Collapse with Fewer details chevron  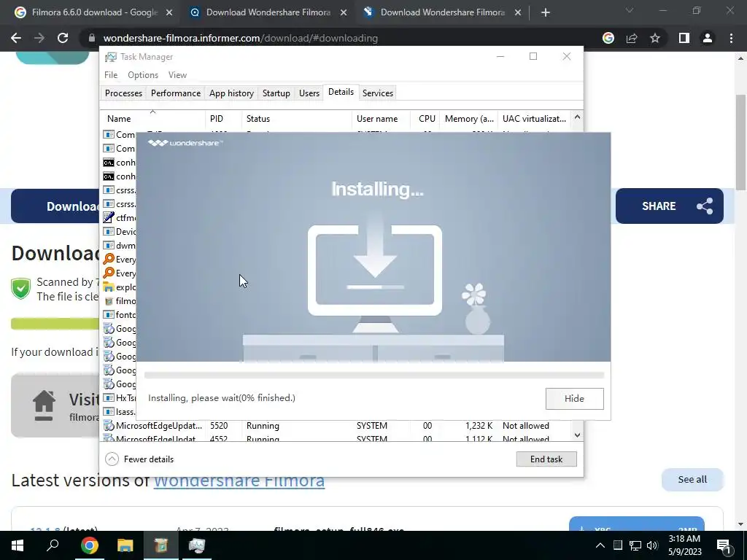[112, 459]
